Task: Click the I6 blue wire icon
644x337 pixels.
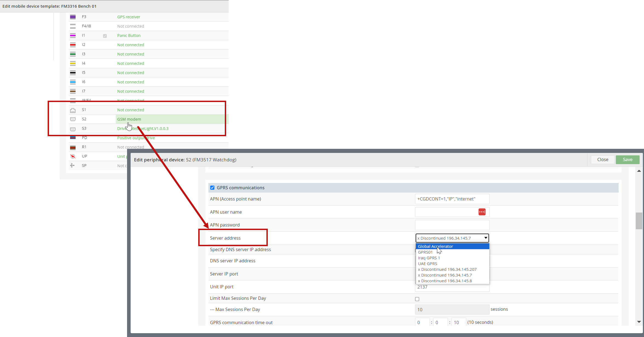Action: [x=73, y=82]
